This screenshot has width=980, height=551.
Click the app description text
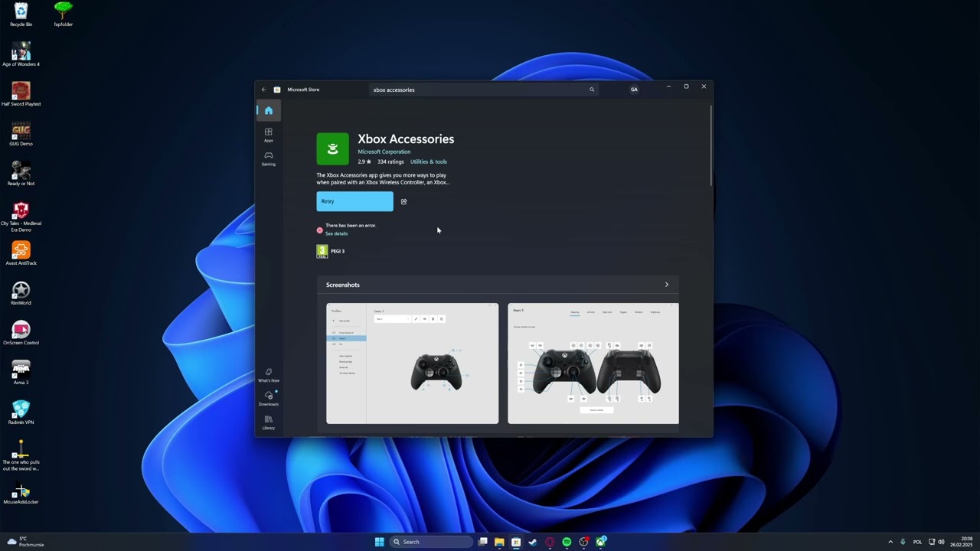click(383, 178)
